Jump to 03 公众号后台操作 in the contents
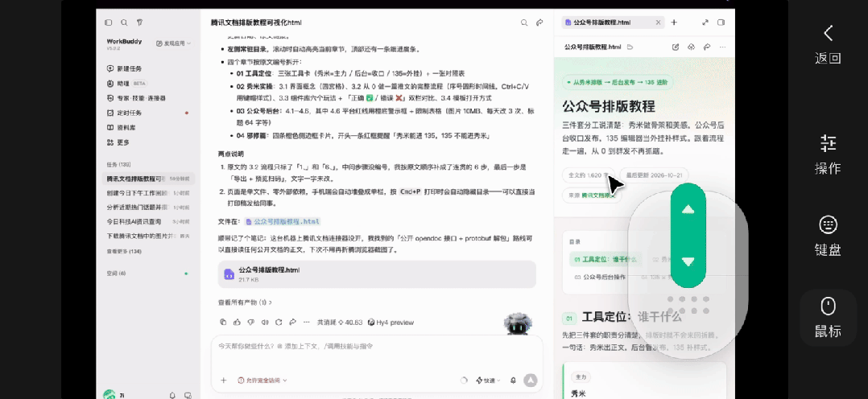 tap(600, 277)
